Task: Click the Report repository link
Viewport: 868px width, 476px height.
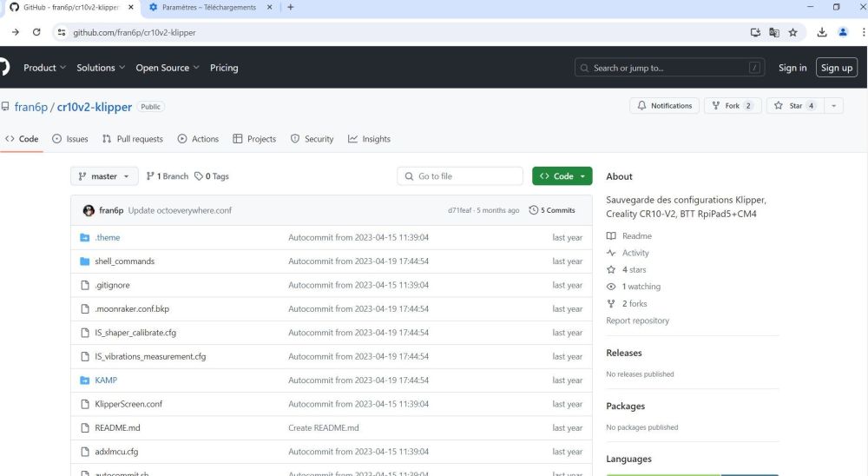Action: pyautogui.click(x=637, y=321)
